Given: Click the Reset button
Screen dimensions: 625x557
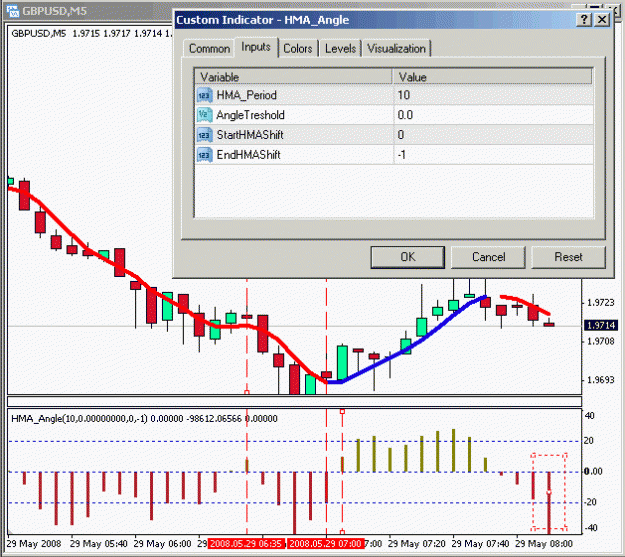Looking at the screenshot, I should pos(568,257).
